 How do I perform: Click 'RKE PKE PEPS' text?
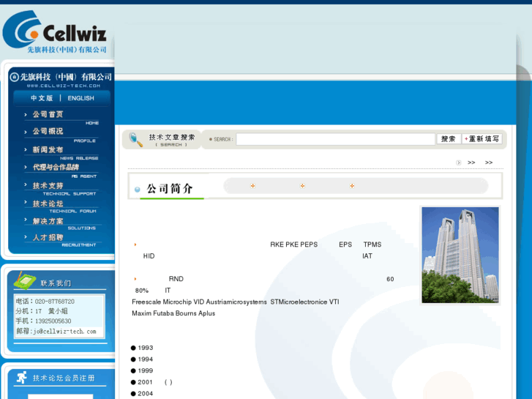click(x=294, y=245)
